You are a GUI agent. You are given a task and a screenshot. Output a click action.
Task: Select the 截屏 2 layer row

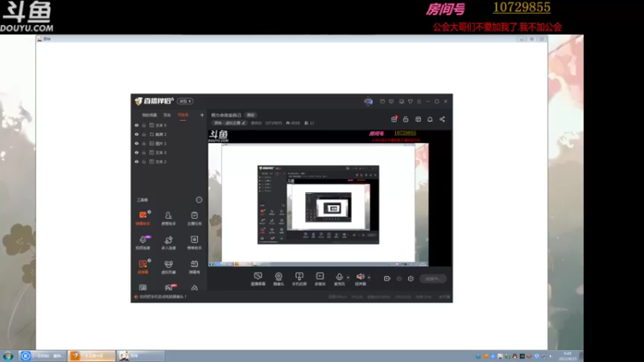pyautogui.click(x=168, y=134)
